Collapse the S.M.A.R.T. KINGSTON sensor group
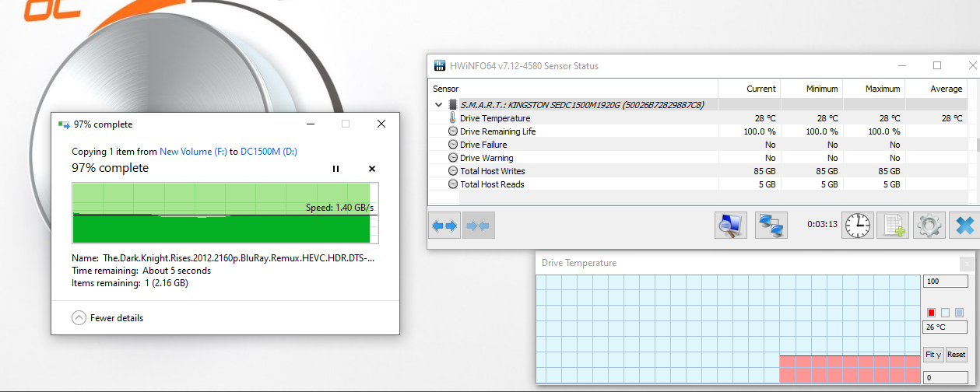This screenshot has width=980, height=392. pos(438,104)
